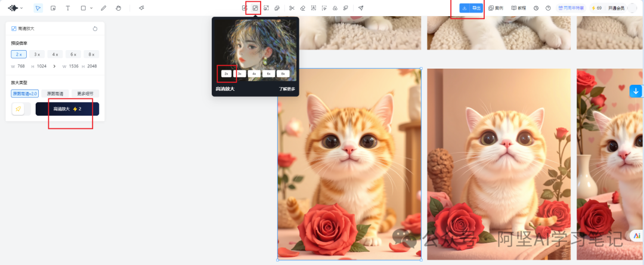644x265 pixels.
Task: Select the 2 x preset scale
Action: [x=19, y=54]
